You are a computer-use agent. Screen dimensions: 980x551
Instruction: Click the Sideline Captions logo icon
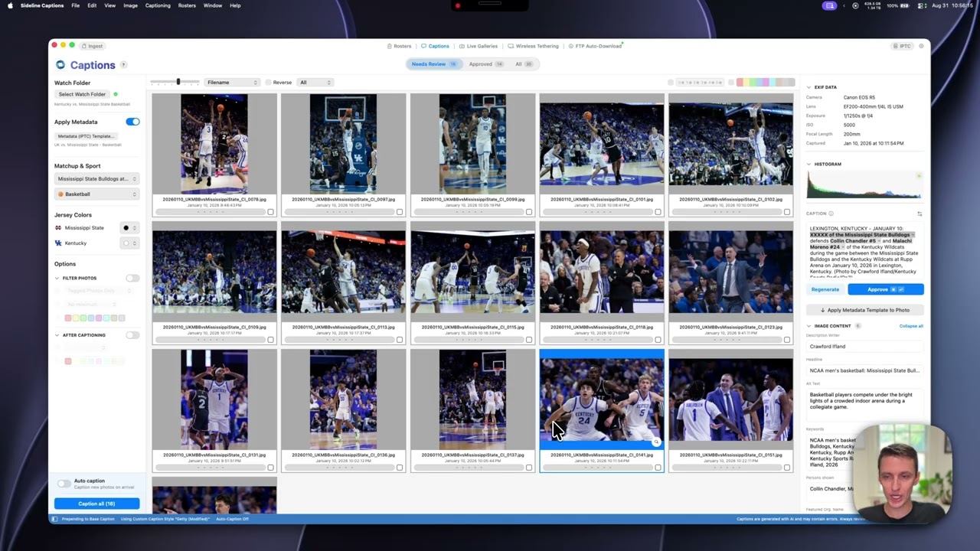coord(60,65)
